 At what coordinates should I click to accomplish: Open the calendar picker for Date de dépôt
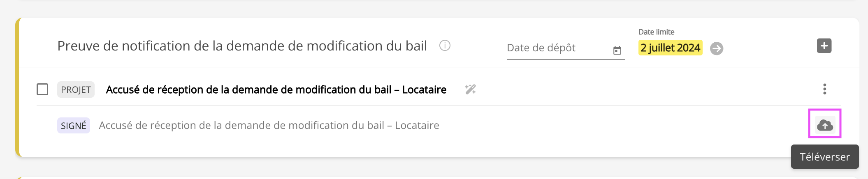coord(617,50)
